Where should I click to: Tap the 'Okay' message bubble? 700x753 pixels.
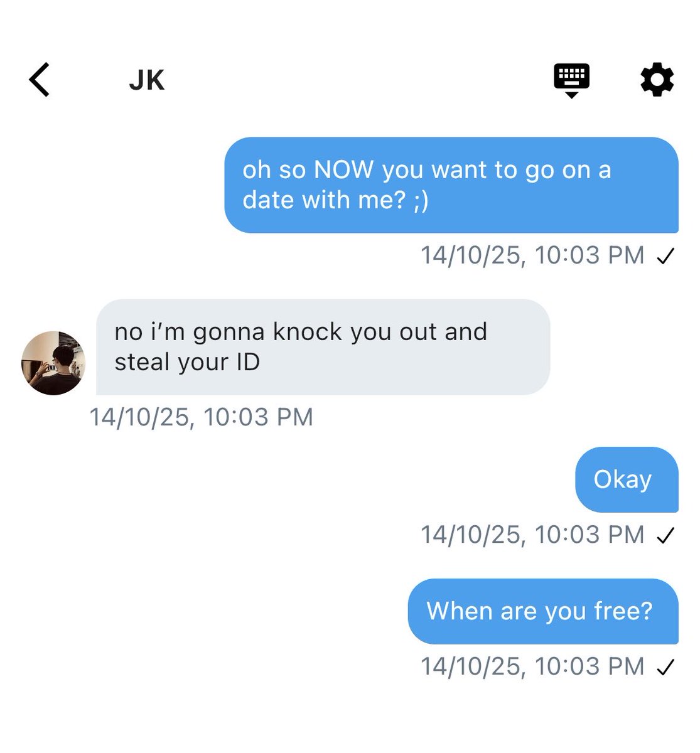coord(627,479)
